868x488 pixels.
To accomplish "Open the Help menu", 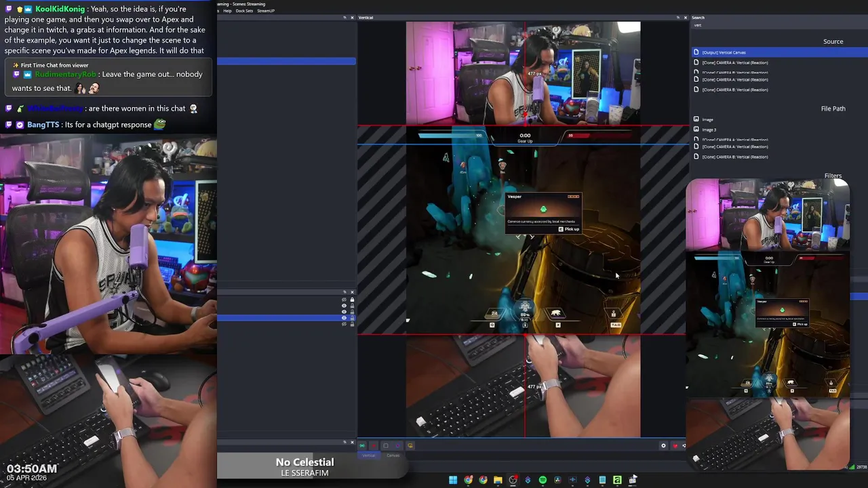I will click(227, 11).
